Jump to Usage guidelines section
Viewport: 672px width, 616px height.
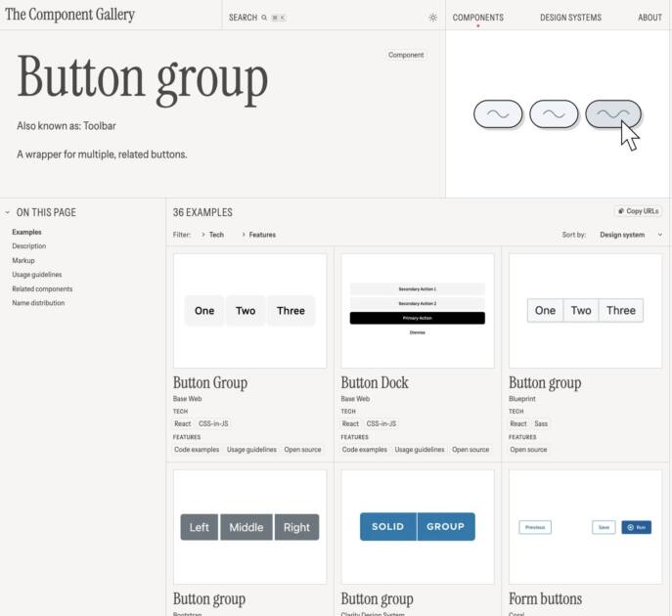click(36, 275)
